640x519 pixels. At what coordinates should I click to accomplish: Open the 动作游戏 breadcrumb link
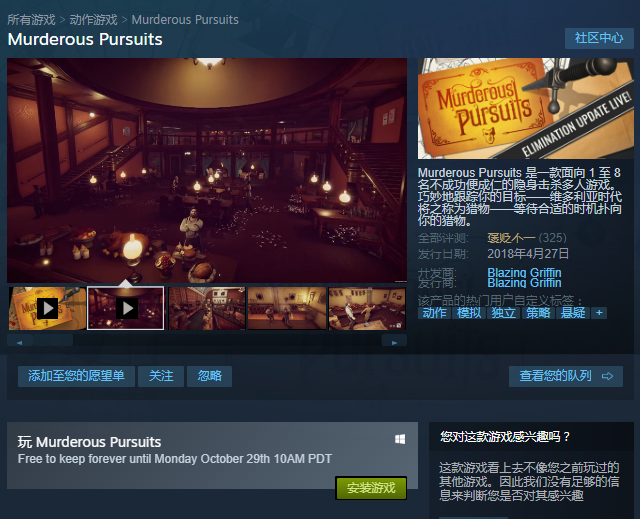93,20
